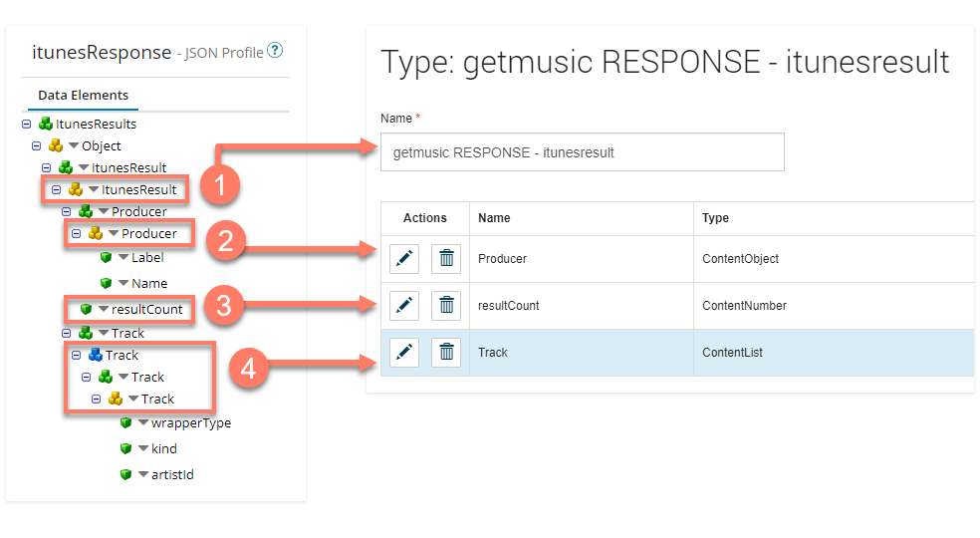Delete the Track row with trash icon
Image resolution: width=980 pixels, height=538 pixels.
point(446,353)
